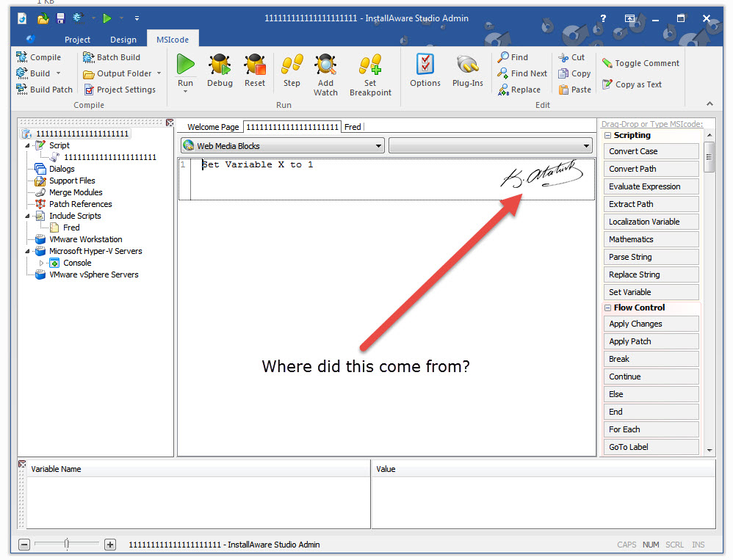The image size is (733, 560).
Task: Click the Add Watch icon
Action: pos(326,65)
